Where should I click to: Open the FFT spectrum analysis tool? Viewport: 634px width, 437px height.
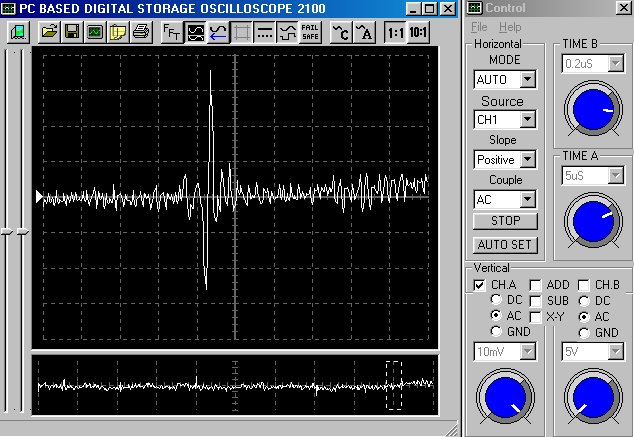tap(172, 31)
